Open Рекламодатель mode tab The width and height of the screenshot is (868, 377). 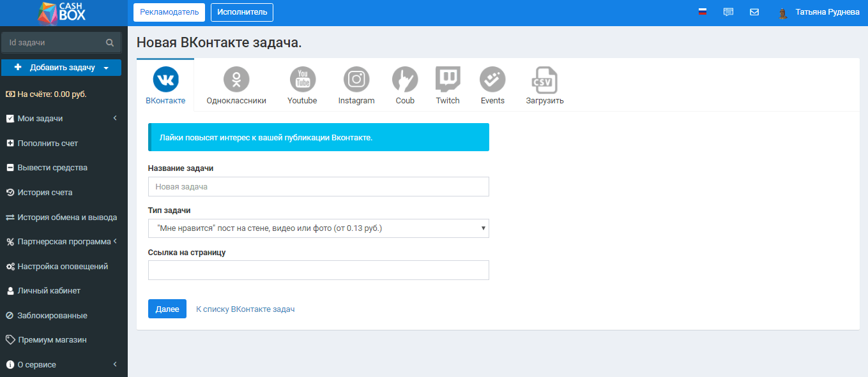pos(169,11)
